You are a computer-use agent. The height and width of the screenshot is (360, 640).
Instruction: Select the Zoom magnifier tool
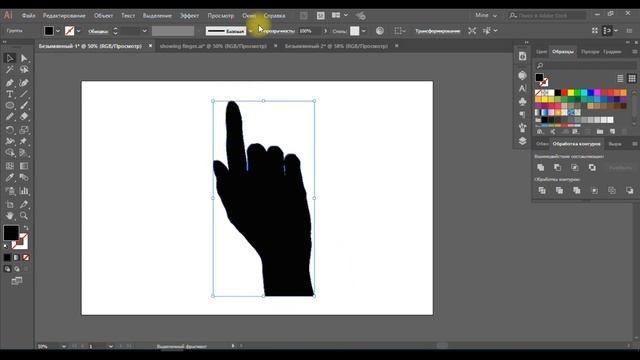pyautogui.click(x=24, y=216)
